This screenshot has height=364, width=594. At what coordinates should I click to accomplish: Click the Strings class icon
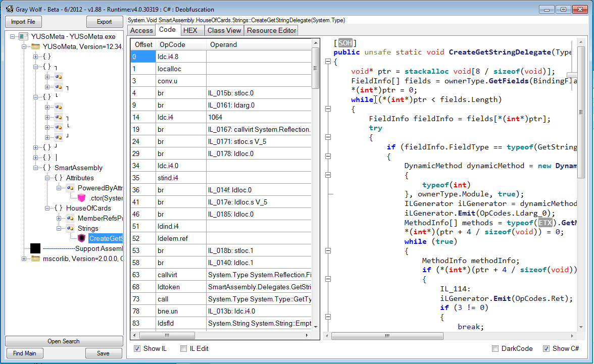tap(70, 228)
